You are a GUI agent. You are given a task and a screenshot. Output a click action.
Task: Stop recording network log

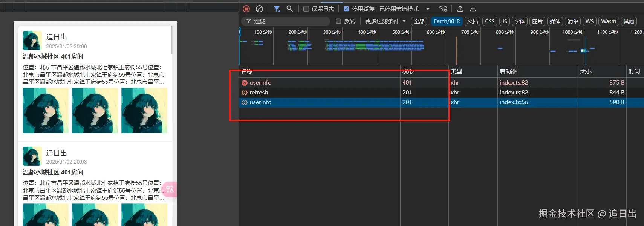pos(246,9)
